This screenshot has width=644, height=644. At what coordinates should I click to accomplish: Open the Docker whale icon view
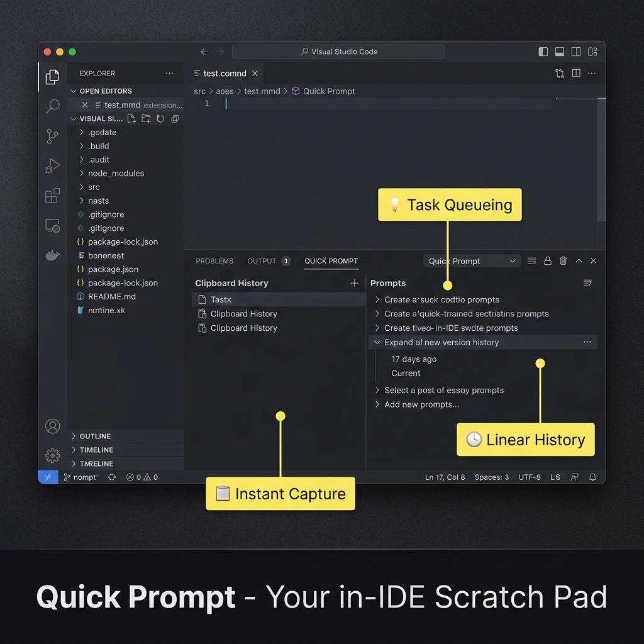tap(53, 255)
